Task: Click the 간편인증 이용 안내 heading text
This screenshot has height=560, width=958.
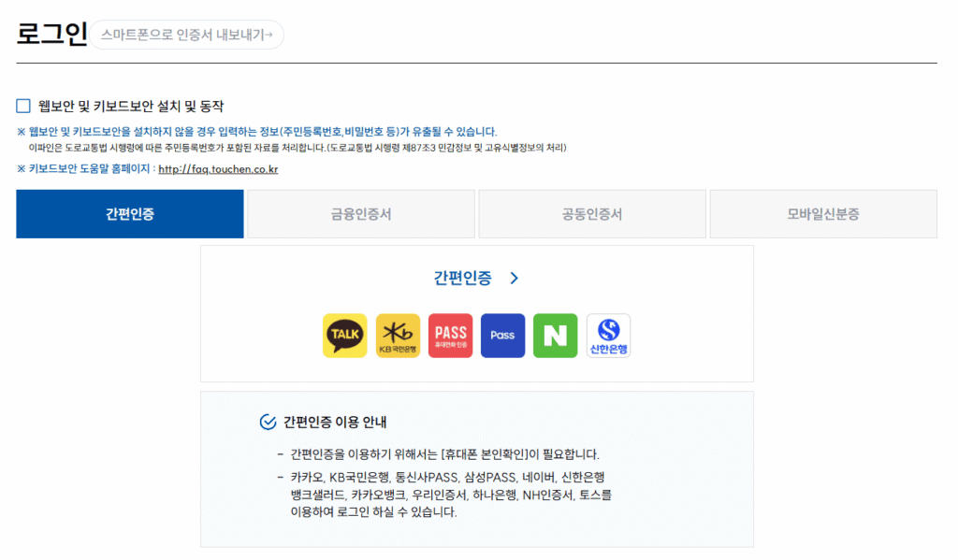Action: click(x=335, y=422)
